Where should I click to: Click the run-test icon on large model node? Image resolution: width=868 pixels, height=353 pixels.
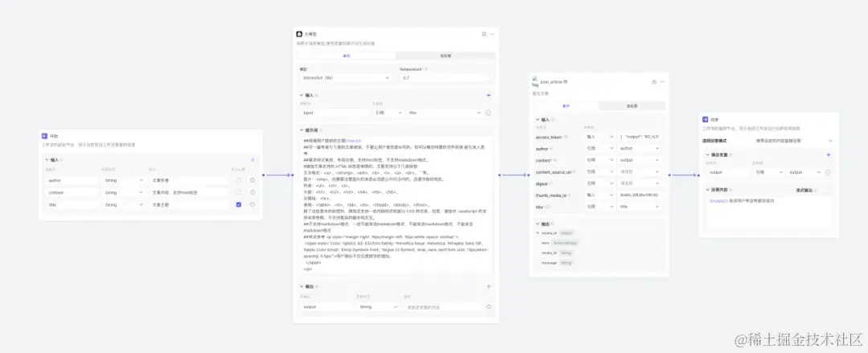pos(484,34)
